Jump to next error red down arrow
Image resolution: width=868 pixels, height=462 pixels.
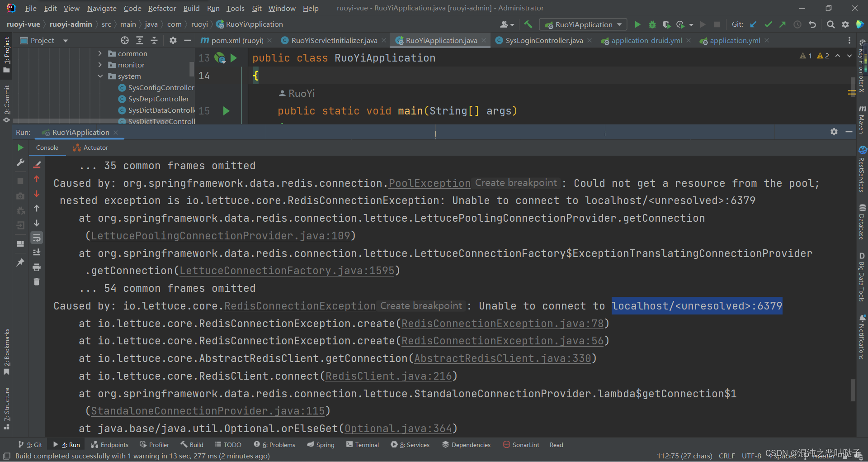click(x=37, y=194)
